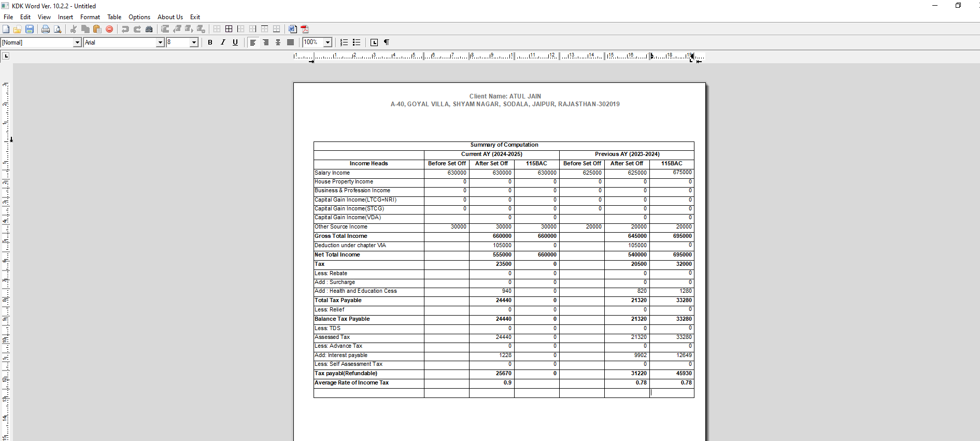Click the red Delete icon
Screen dimensions: 980x441
[x=109, y=29]
